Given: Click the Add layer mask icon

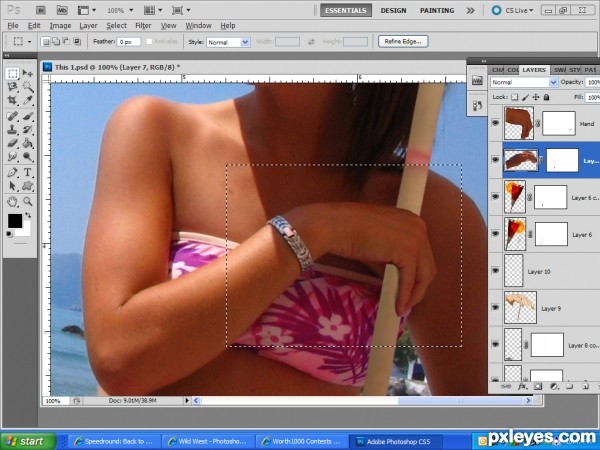Looking at the screenshot, I should click(538, 387).
